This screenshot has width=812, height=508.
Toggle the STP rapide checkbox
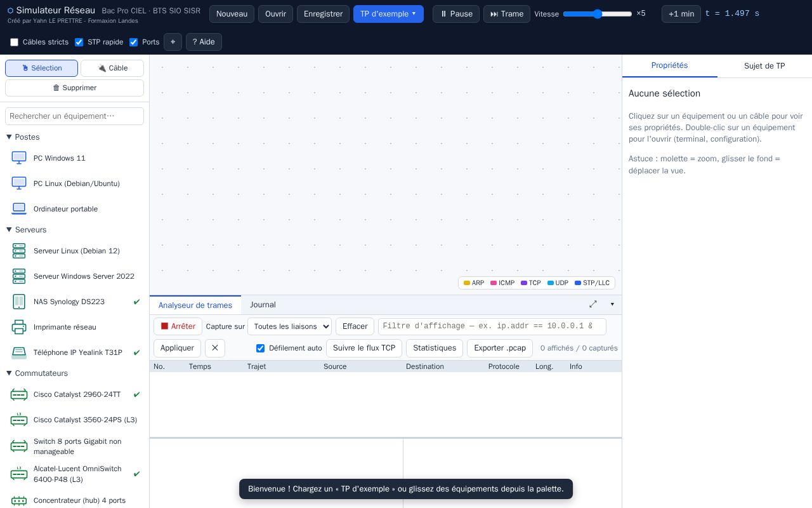click(x=79, y=42)
